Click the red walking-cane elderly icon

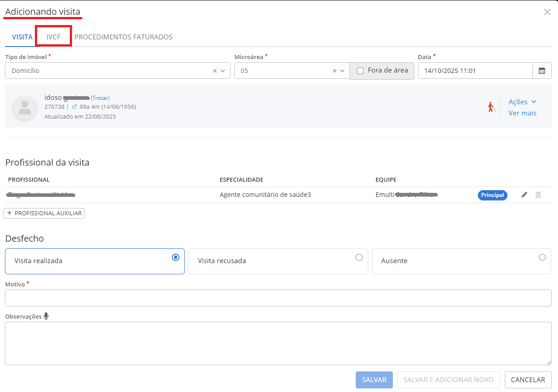click(491, 107)
